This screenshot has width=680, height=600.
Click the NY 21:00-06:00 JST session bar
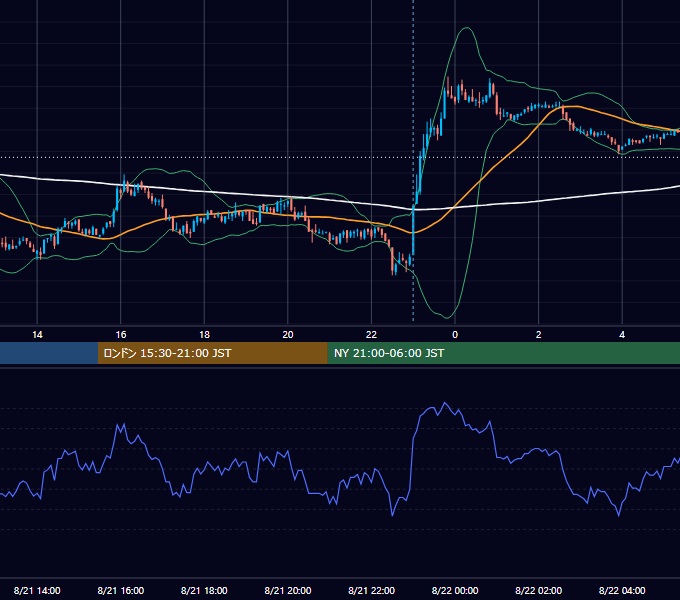[x=503, y=353]
